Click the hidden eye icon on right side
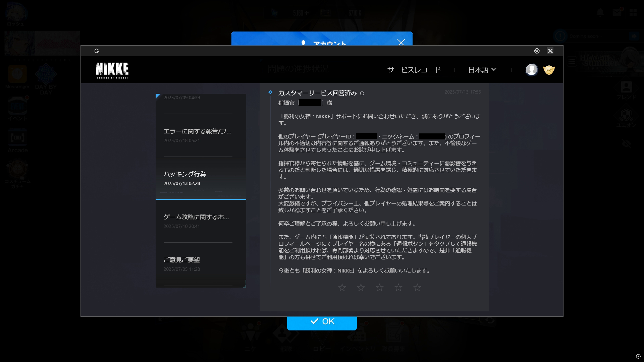The image size is (644, 362). [x=626, y=143]
